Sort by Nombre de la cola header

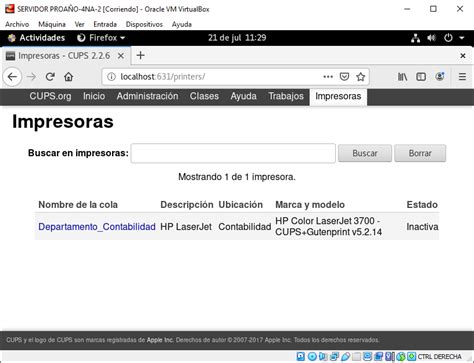pos(78,205)
